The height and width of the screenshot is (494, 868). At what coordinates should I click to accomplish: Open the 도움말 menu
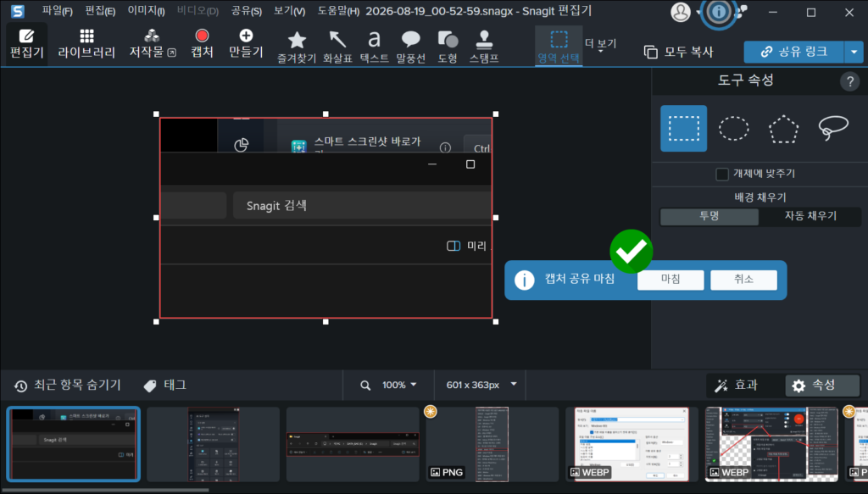point(338,11)
